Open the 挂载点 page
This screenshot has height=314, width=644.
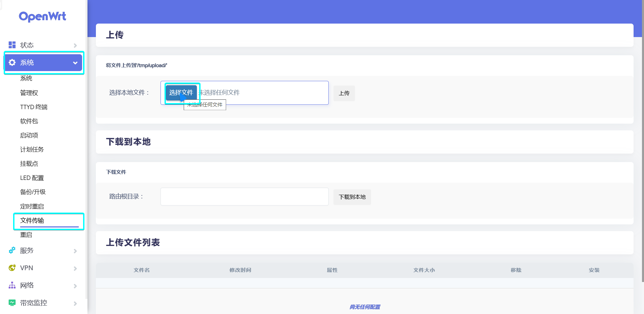[29, 163]
